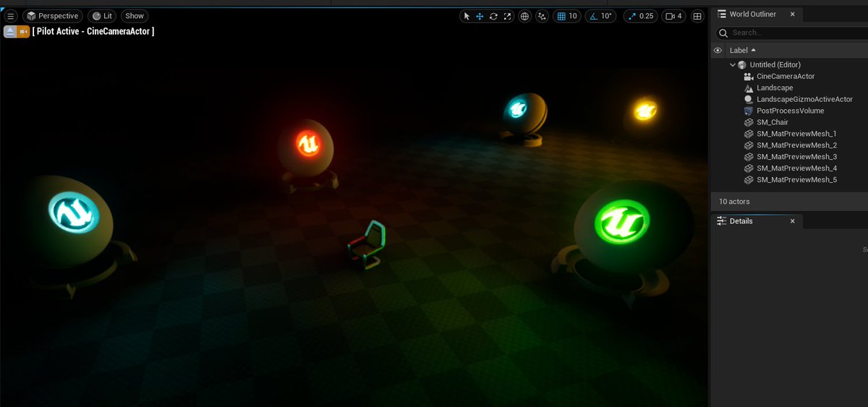Open the viewport options hamburger menu

(x=10, y=16)
